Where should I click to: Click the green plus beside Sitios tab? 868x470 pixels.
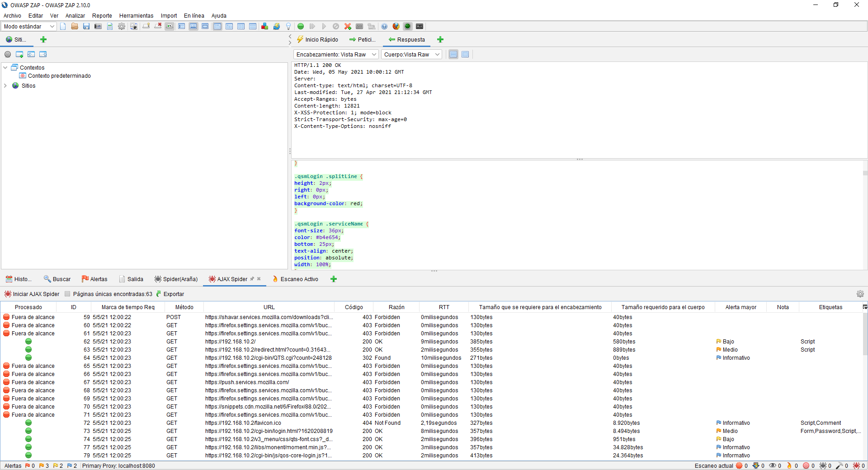pos(43,39)
